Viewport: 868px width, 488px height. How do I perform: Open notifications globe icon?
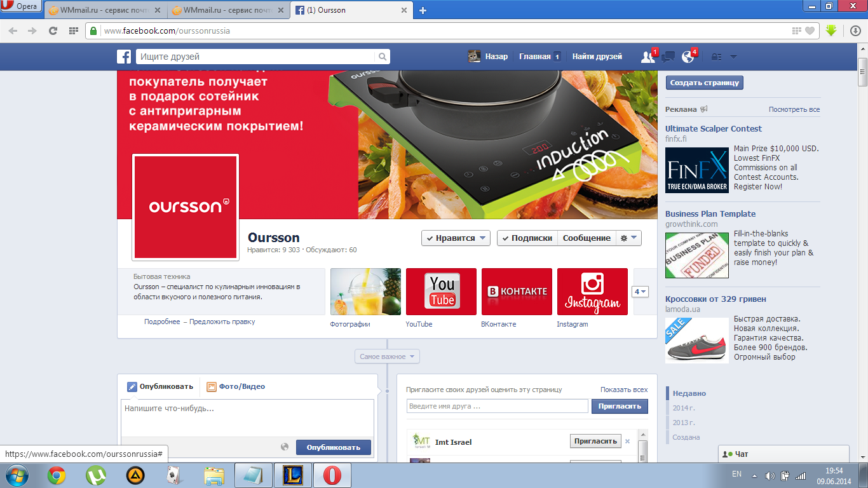coord(688,57)
